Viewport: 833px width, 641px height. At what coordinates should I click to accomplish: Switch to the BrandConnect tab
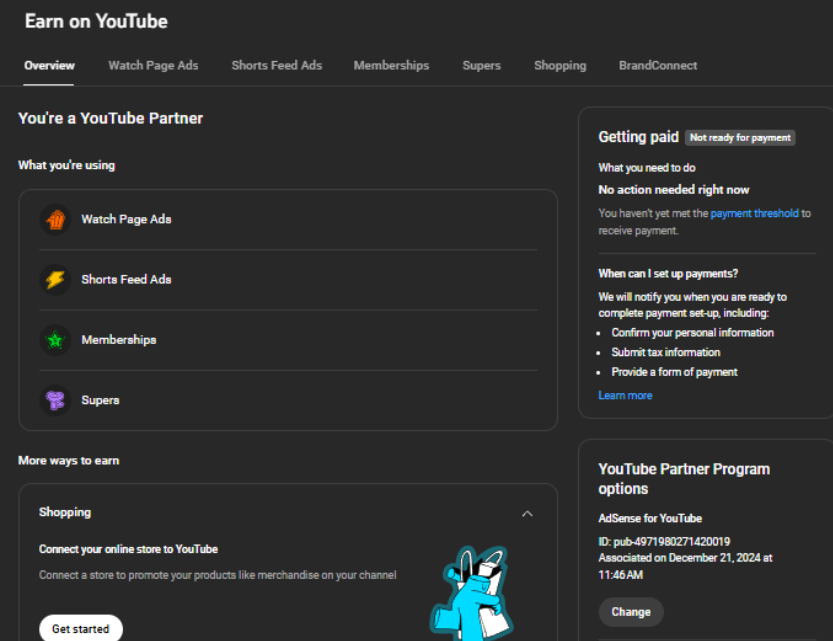tap(658, 65)
